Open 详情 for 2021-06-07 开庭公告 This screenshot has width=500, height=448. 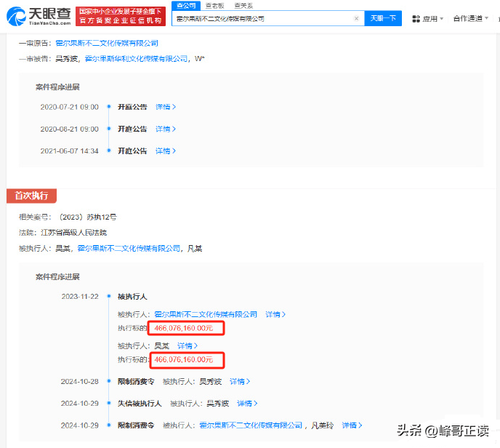166,151
